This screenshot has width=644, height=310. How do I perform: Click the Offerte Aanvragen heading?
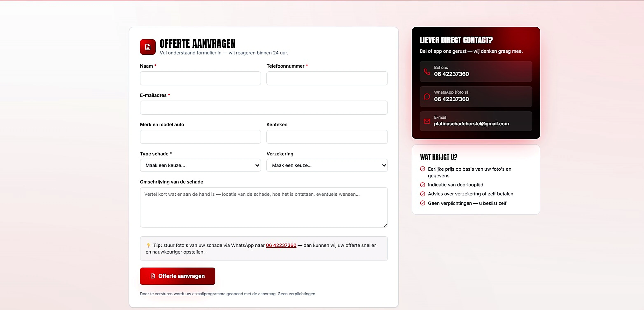(x=197, y=44)
